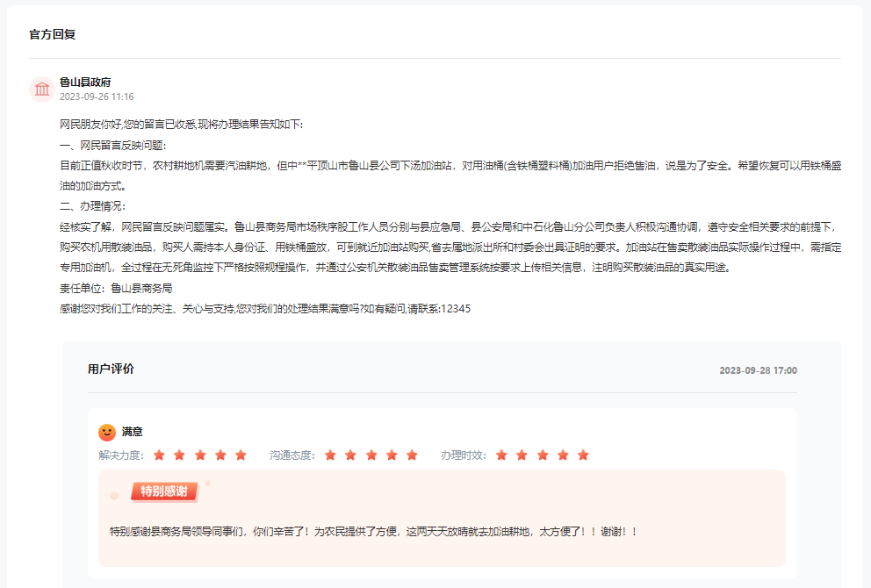Click the 满意 satisfaction label
This screenshot has width=871, height=588.
click(133, 432)
